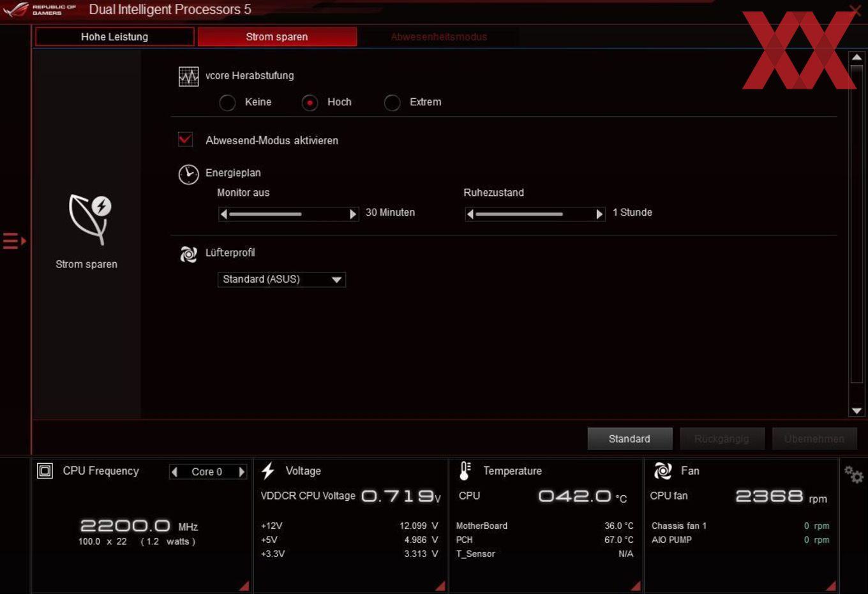
Task: Click the MotherBoard temperature row
Action: tap(544, 526)
